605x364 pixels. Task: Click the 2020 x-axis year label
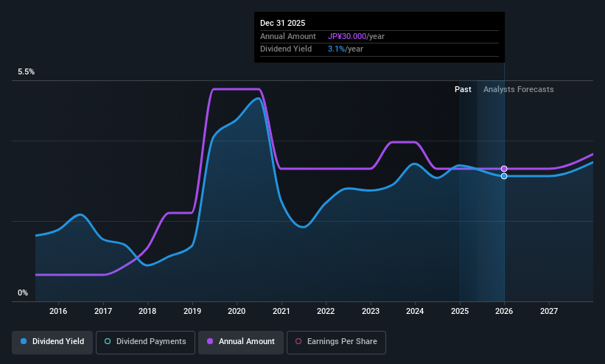(237, 311)
